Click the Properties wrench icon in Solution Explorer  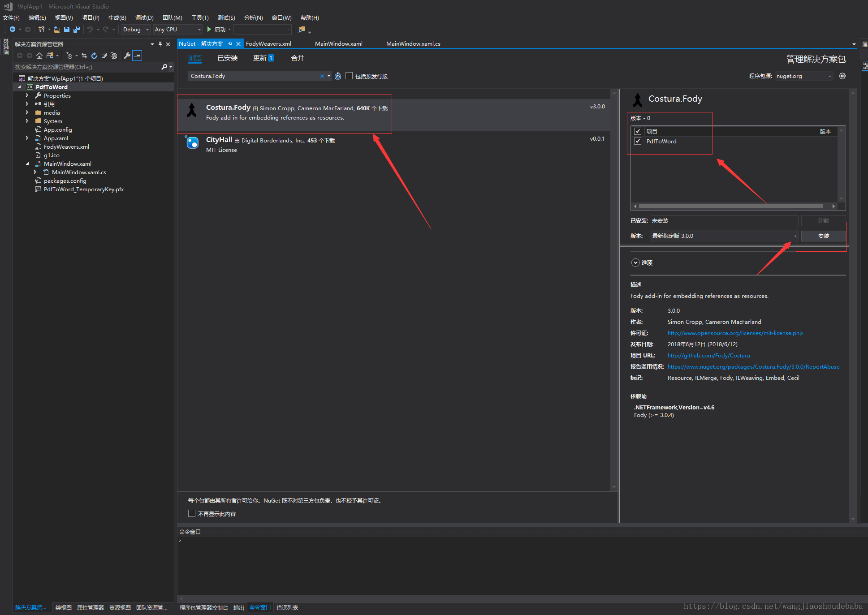click(127, 56)
